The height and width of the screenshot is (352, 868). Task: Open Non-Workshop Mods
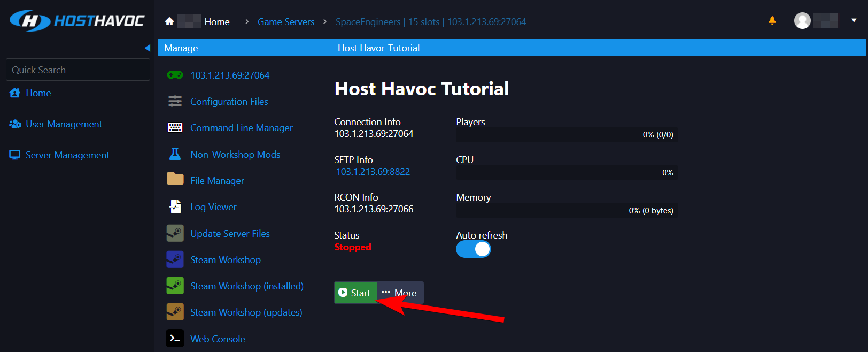235,155
